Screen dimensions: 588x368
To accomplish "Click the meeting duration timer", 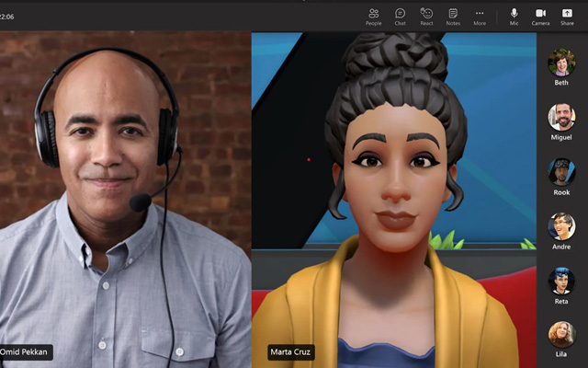I will 7,16.
